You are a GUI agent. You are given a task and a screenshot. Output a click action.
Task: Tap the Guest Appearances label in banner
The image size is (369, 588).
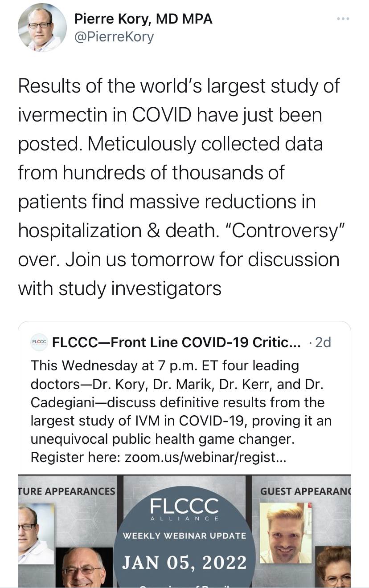(305, 491)
